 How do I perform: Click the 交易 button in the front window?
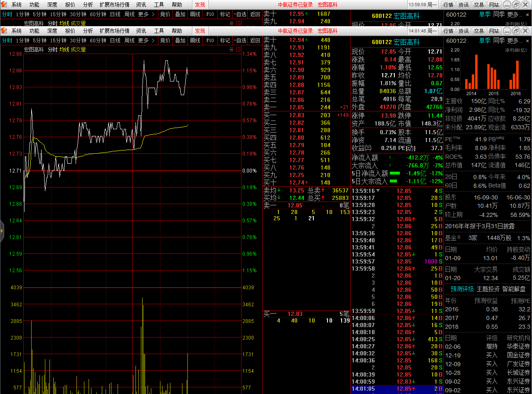pyautogui.click(x=478, y=31)
